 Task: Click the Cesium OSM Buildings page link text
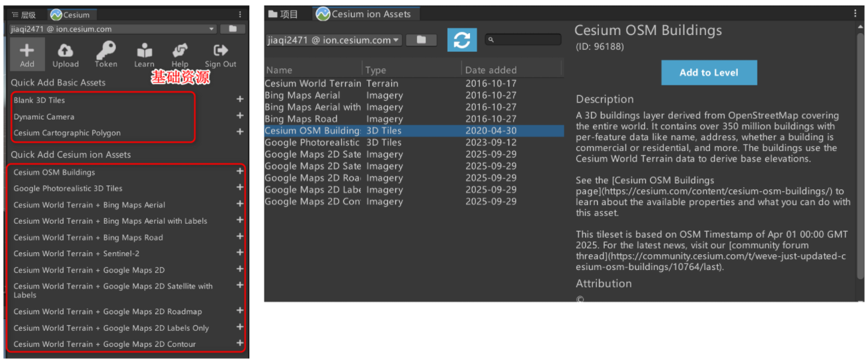coord(706,186)
